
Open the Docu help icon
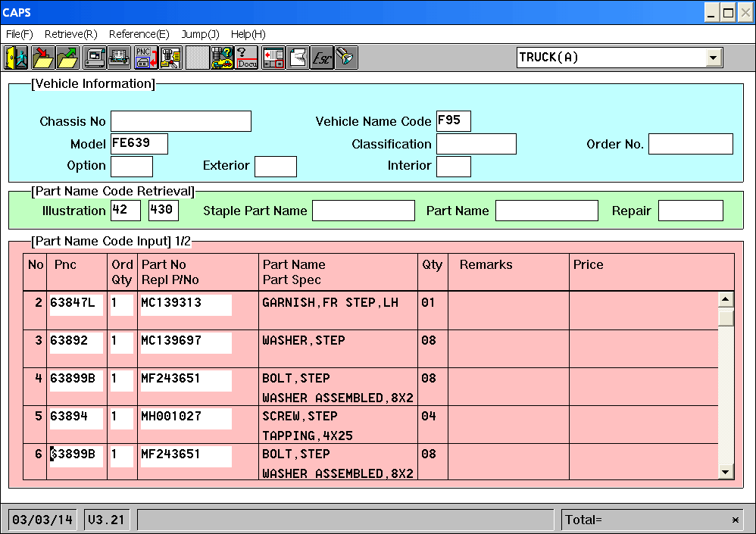[x=246, y=58]
